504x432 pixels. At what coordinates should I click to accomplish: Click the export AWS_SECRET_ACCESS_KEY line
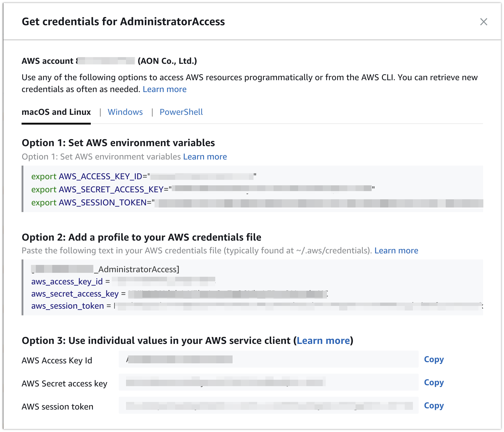pyautogui.click(x=203, y=190)
